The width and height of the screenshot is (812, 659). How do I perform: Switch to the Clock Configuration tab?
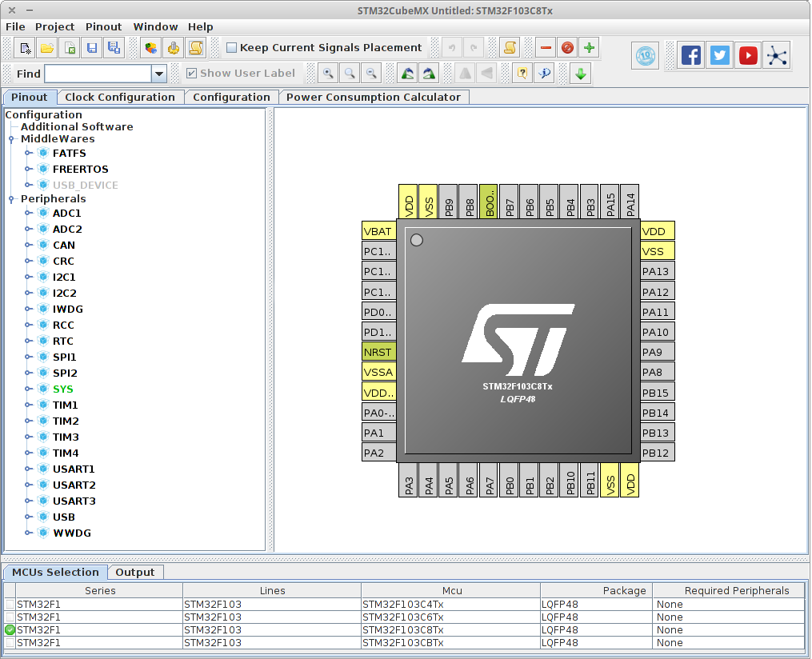[120, 98]
